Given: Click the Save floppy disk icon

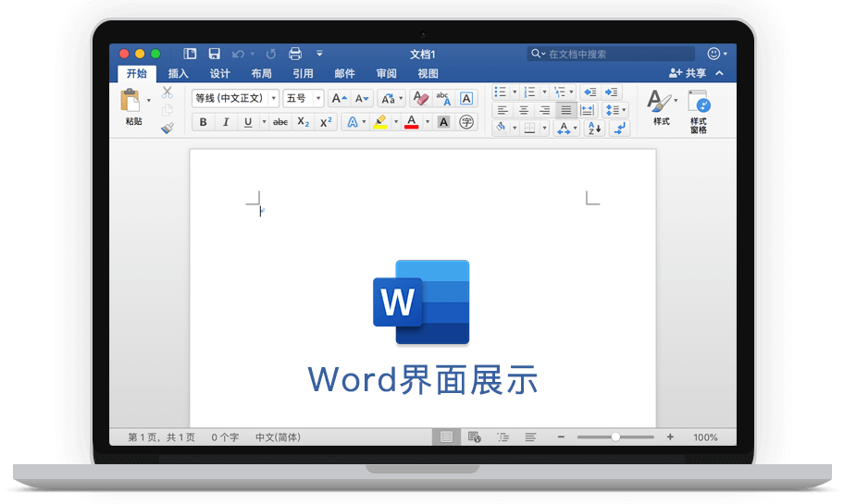Looking at the screenshot, I should 214,54.
